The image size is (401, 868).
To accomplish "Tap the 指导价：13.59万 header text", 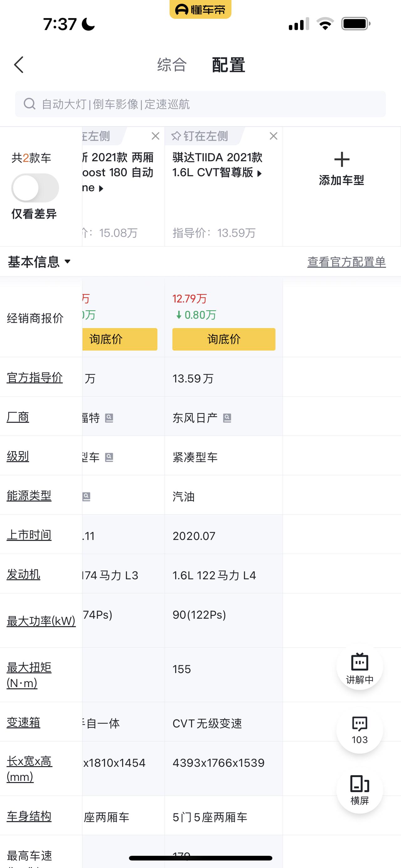I will (214, 233).
